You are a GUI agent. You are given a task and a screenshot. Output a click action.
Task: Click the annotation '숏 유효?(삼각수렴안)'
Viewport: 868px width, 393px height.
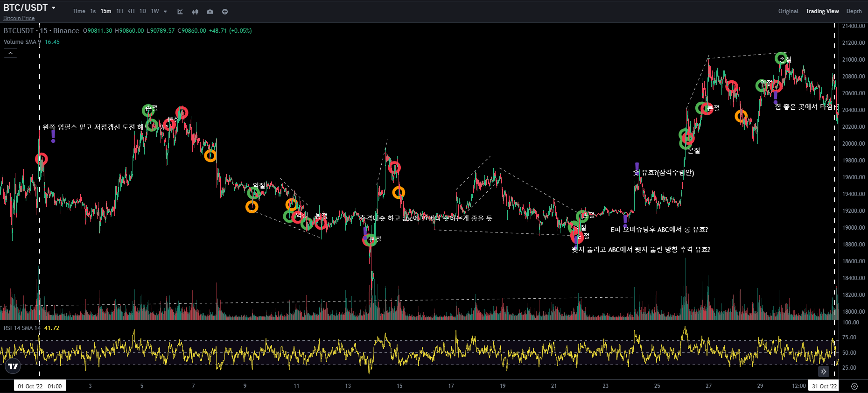coord(664,173)
